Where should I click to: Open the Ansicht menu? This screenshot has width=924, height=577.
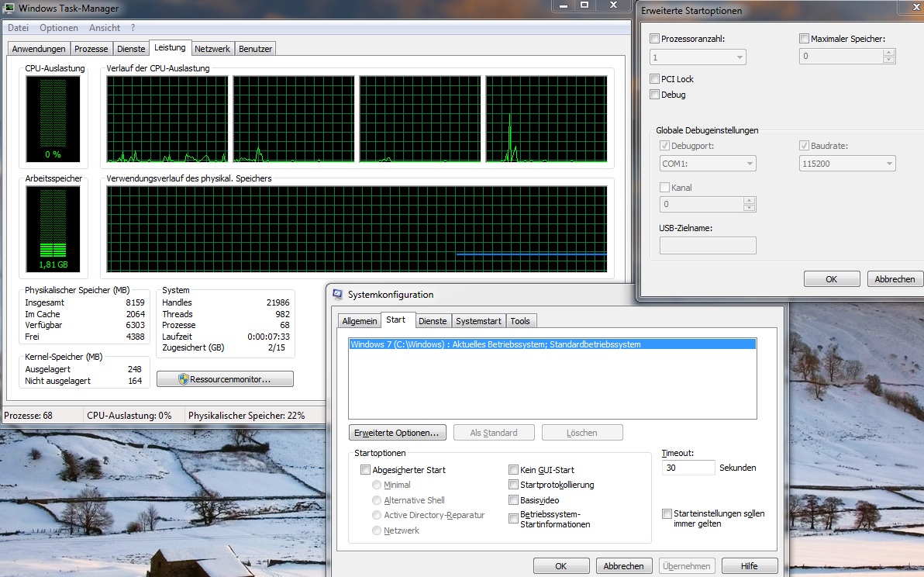(105, 28)
